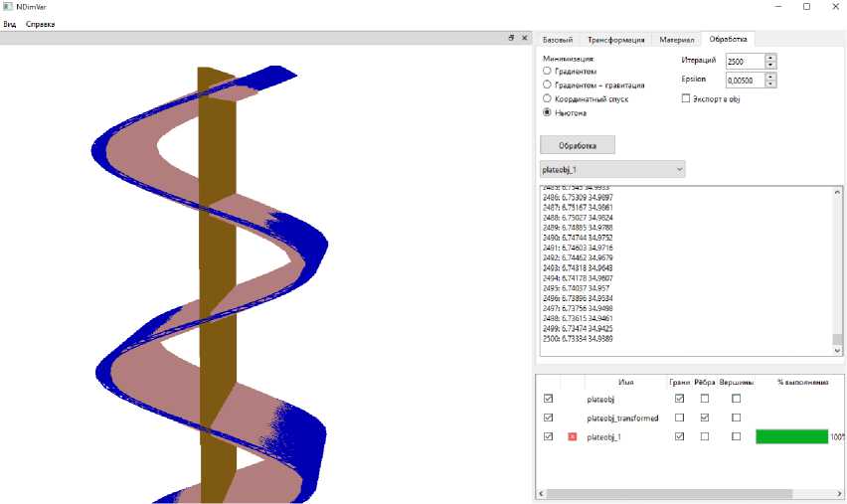Check Рёбра for the plateobj_1 row
Image resolution: width=847 pixels, height=504 pixels.
point(705,436)
